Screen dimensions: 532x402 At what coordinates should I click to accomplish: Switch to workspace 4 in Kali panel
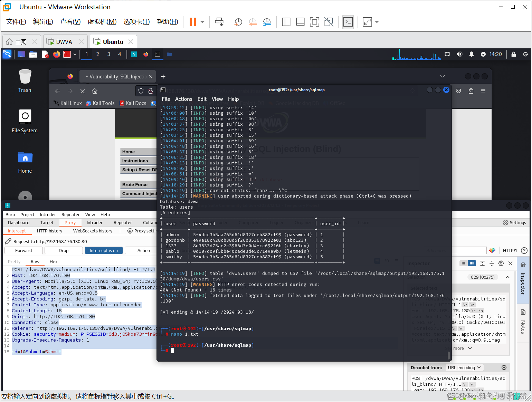pyautogui.click(x=120, y=54)
